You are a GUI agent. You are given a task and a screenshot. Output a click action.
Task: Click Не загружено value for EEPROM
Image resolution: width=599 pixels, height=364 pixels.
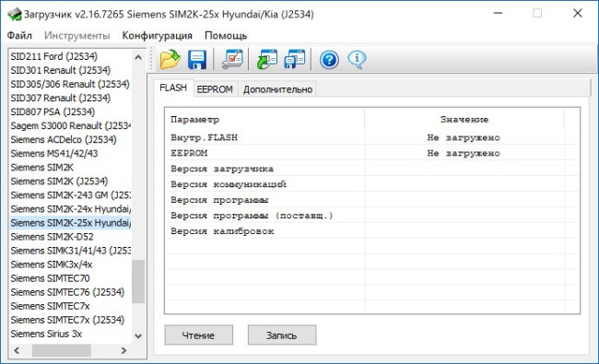[464, 153]
